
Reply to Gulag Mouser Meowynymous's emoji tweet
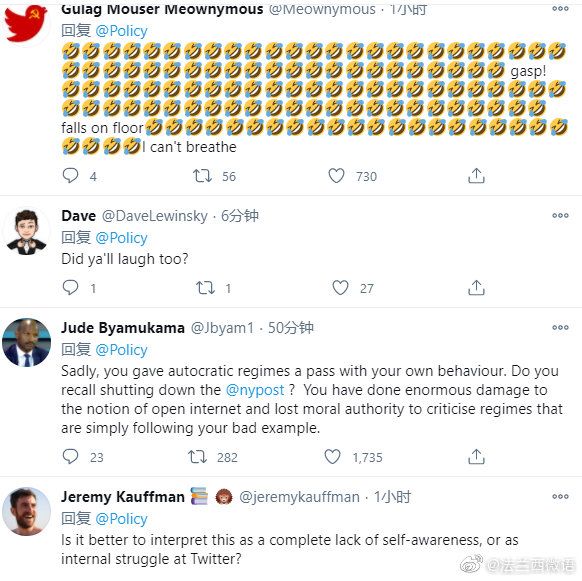71,176
